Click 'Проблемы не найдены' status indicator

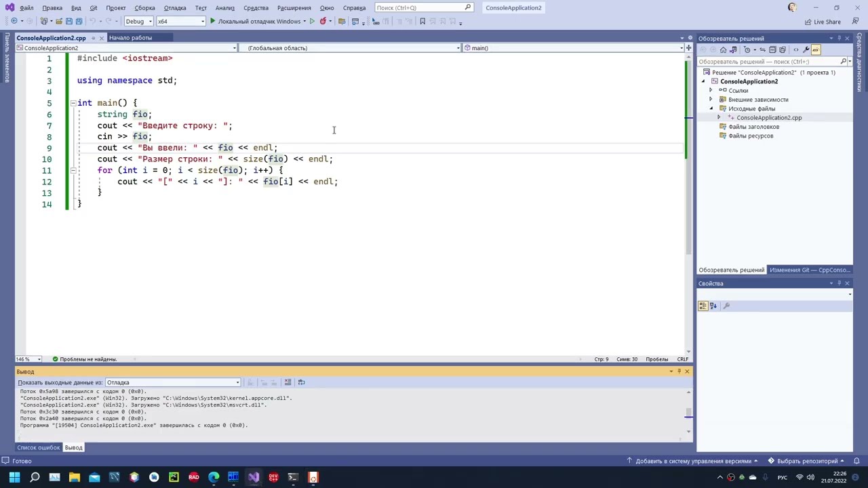point(83,359)
